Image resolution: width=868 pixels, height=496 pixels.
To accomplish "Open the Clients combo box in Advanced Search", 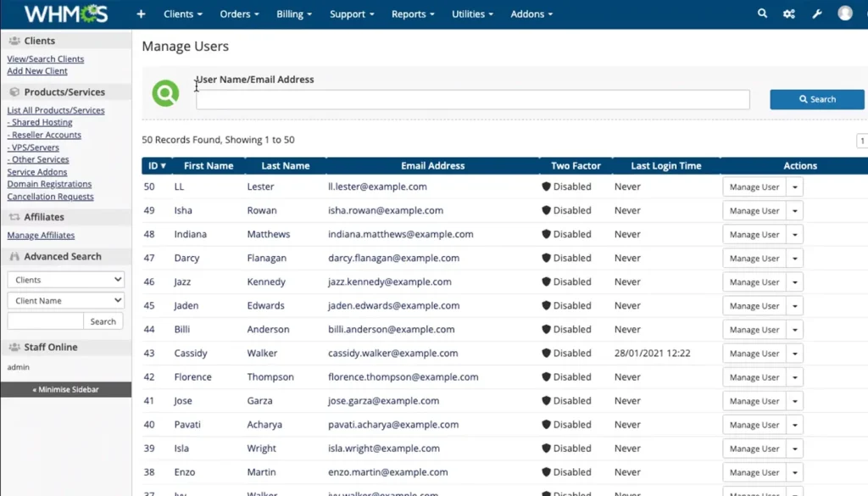I will pos(65,279).
